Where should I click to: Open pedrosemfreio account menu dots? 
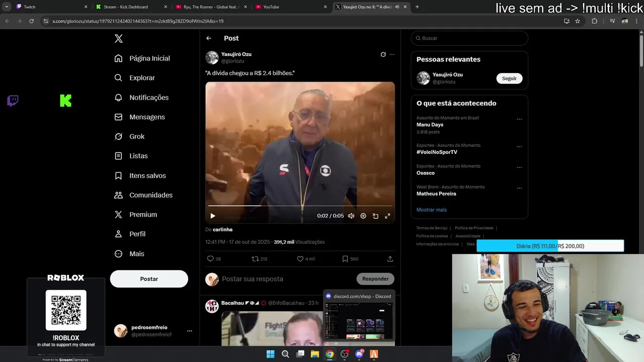[190, 331]
